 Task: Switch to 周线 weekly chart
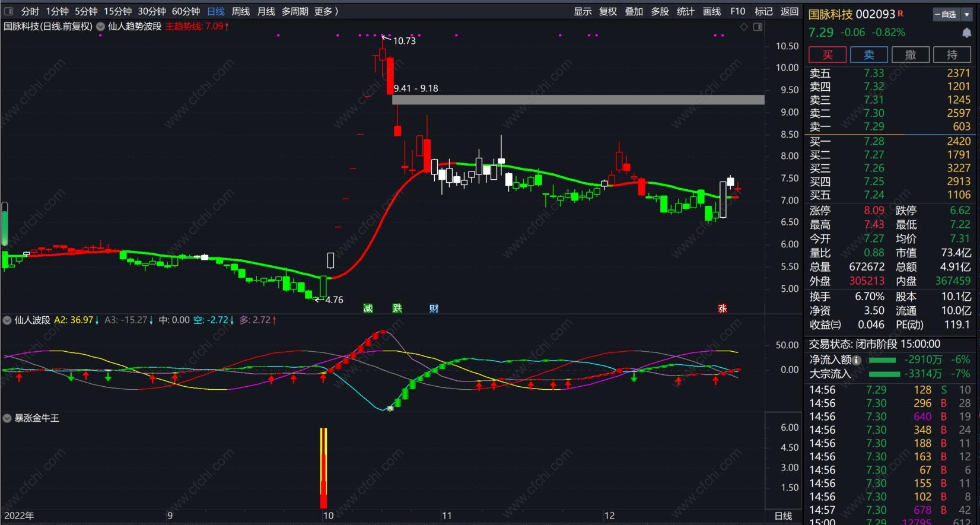coord(241,11)
